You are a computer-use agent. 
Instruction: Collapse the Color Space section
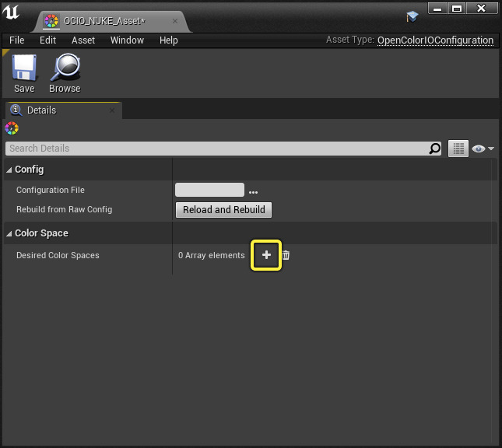[9, 234]
